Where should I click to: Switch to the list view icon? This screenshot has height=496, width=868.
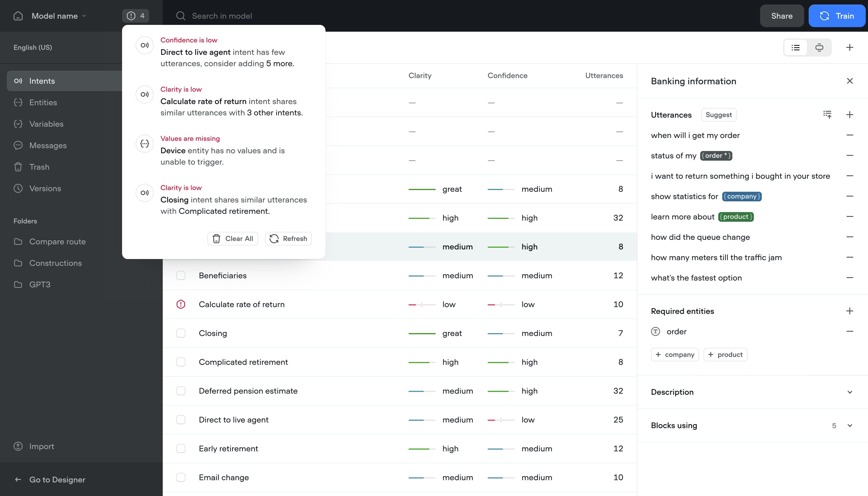pos(795,47)
